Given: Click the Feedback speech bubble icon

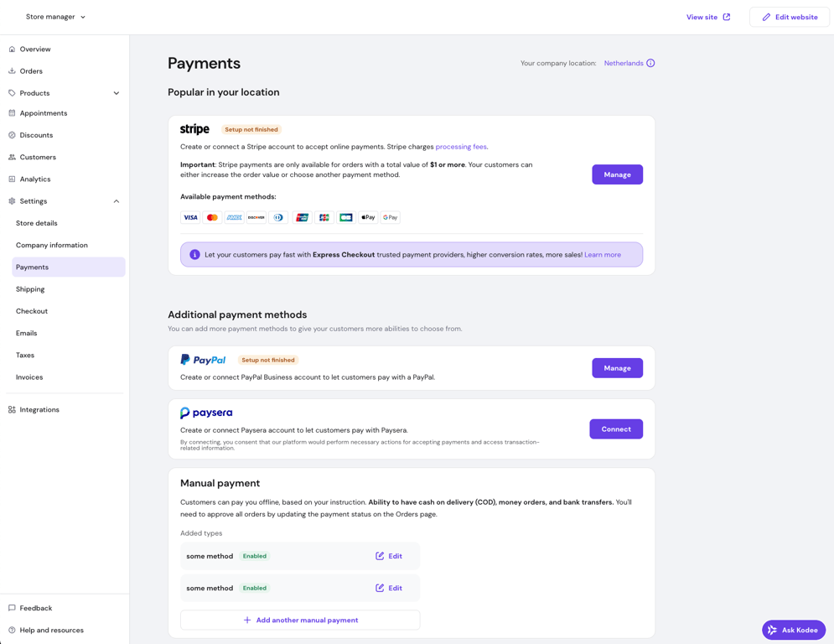Looking at the screenshot, I should point(13,607).
